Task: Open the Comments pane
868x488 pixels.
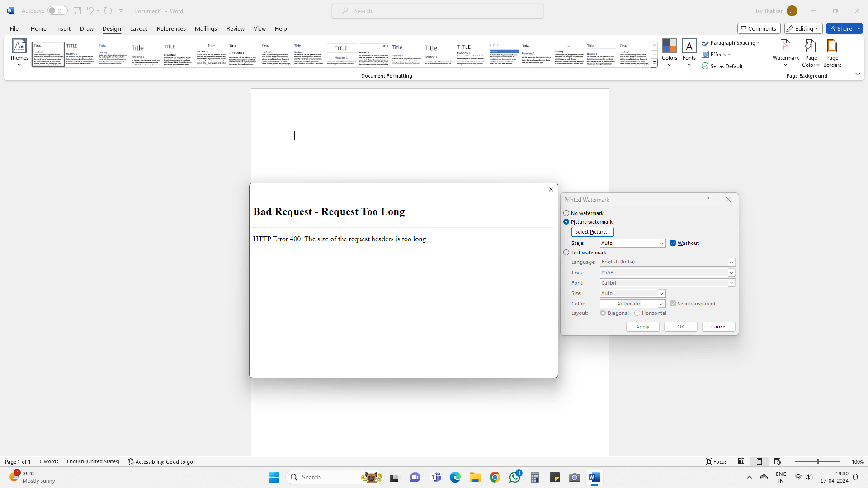Action: (759, 28)
